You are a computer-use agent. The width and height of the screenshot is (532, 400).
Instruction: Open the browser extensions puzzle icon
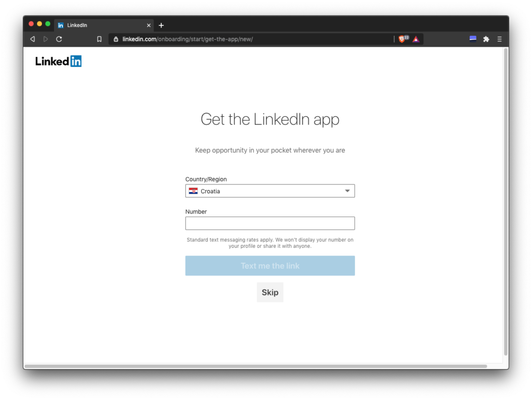pos(486,39)
